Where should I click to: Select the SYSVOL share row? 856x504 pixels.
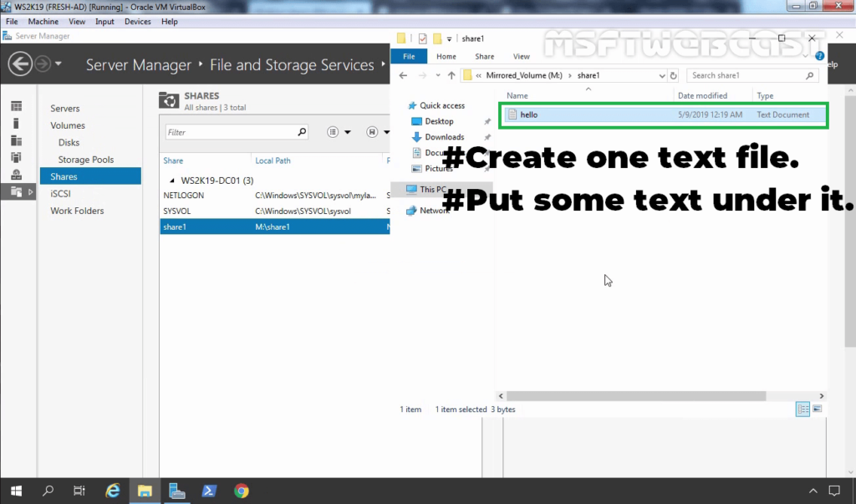tap(274, 211)
